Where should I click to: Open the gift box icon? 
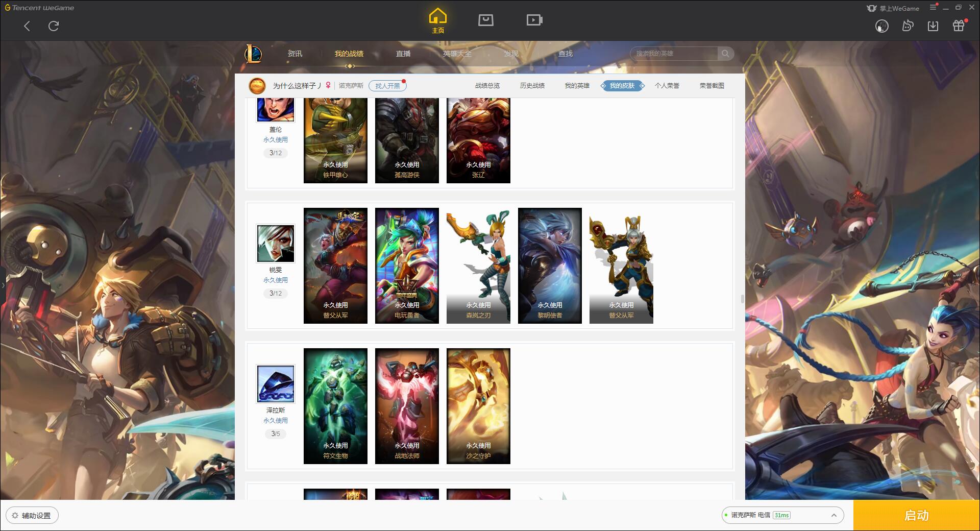959,26
